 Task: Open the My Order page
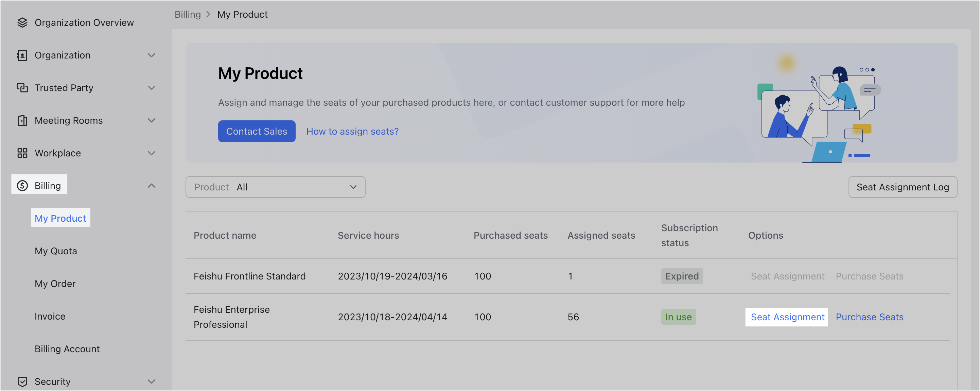[x=55, y=283]
